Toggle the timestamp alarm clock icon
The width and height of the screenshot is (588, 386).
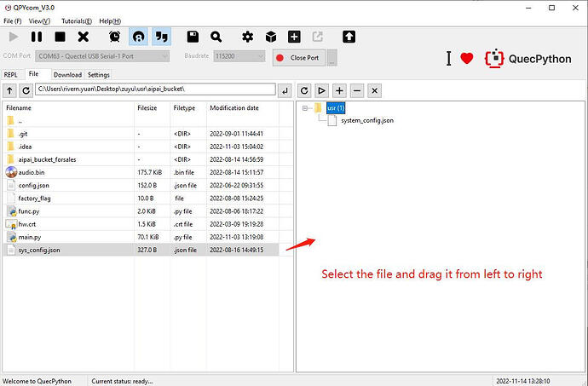pos(115,37)
